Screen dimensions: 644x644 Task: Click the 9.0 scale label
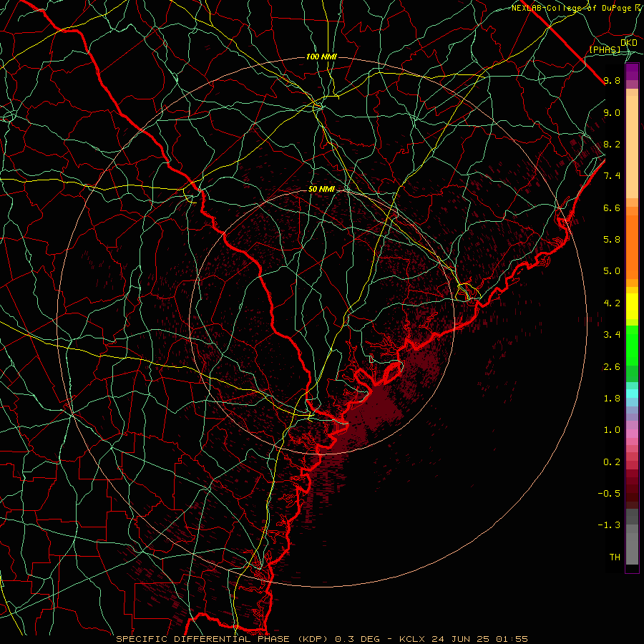point(612,112)
